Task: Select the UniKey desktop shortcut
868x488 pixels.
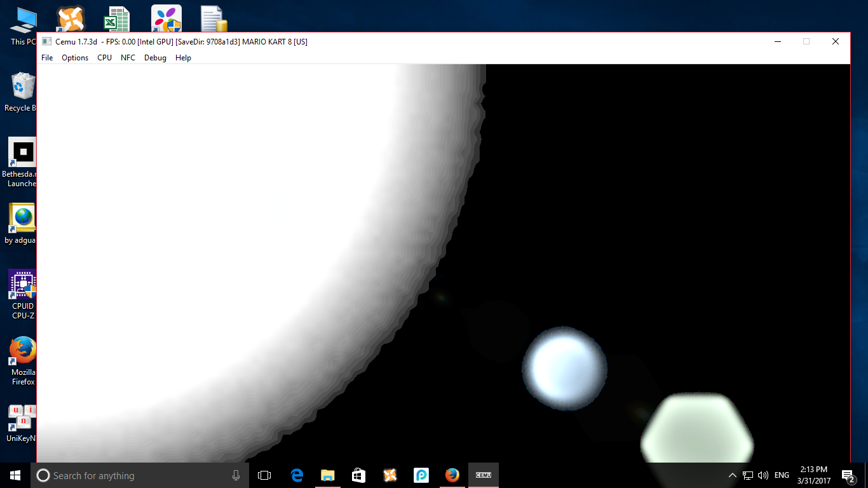Action: tap(23, 423)
